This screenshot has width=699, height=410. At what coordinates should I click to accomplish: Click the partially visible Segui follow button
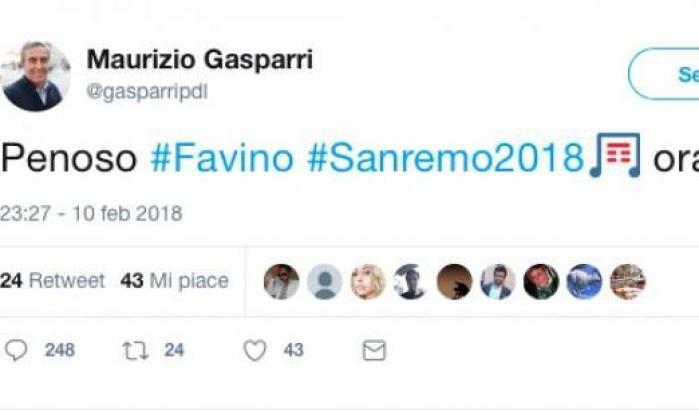[x=664, y=74]
